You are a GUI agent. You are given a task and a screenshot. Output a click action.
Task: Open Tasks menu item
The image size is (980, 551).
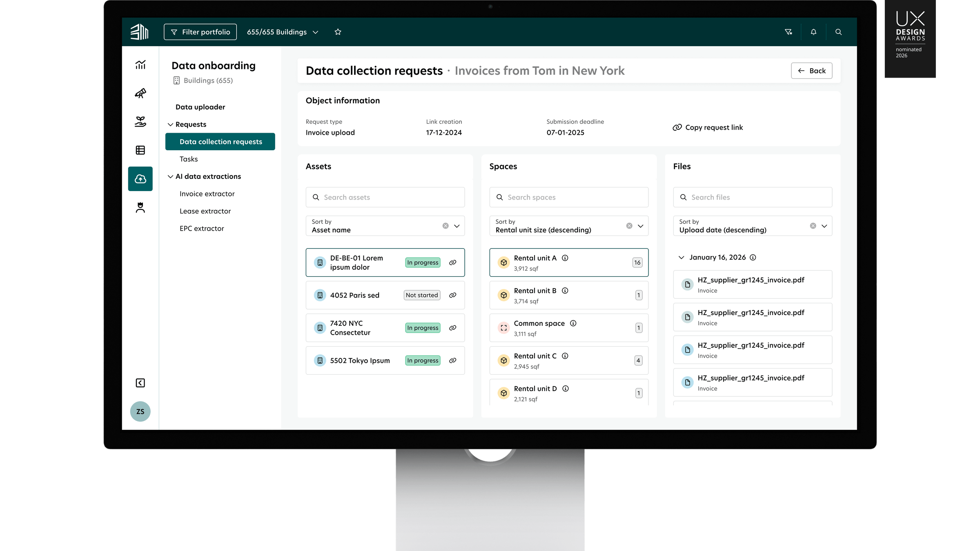point(189,159)
